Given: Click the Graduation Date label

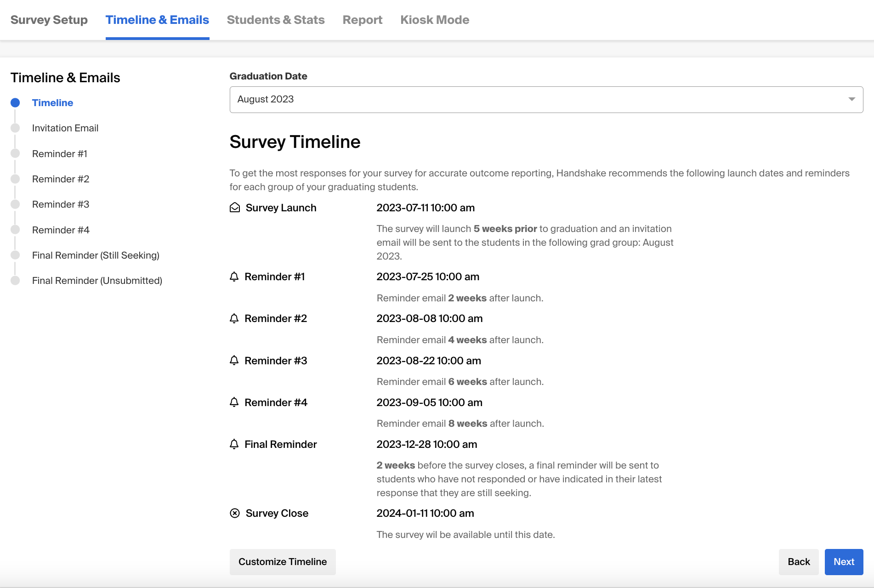Looking at the screenshot, I should click(x=268, y=76).
